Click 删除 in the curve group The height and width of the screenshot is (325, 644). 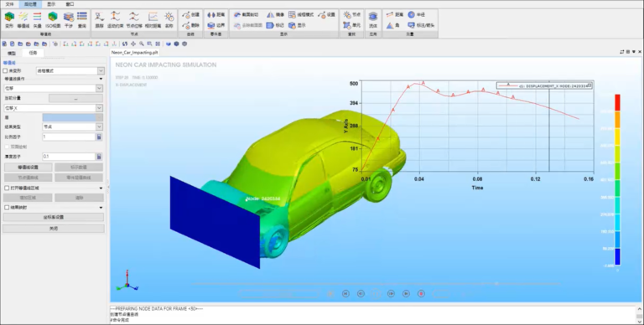(x=191, y=25)
